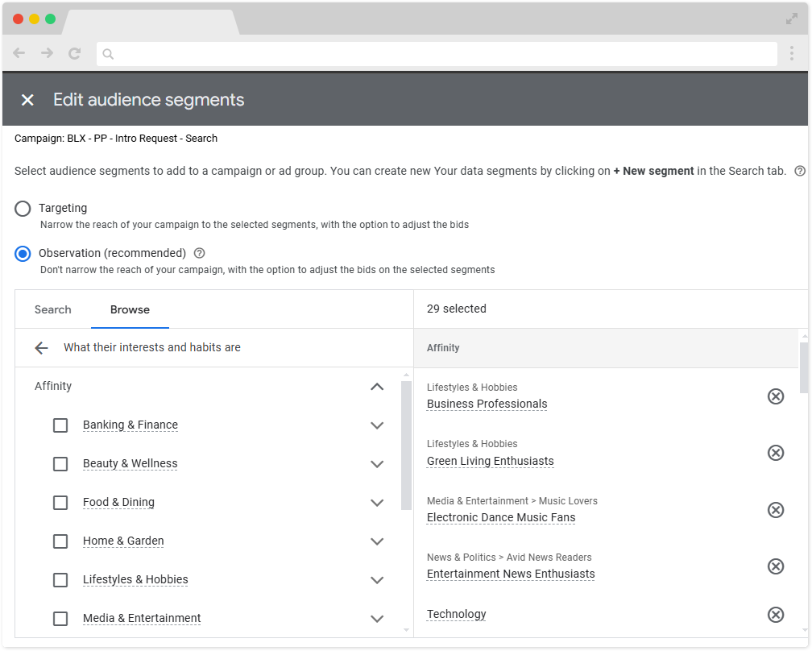The image size is (812, 651).
Task: Reload the browser page
Action: (75, 53)
